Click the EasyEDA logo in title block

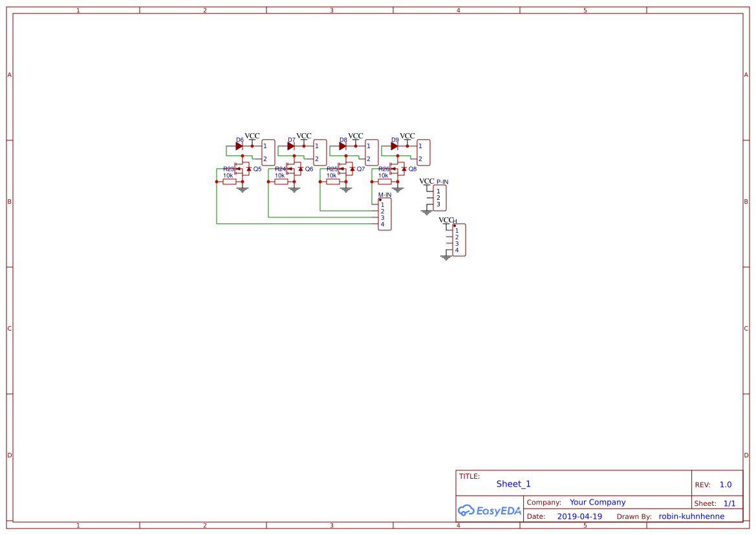(490, 510)
